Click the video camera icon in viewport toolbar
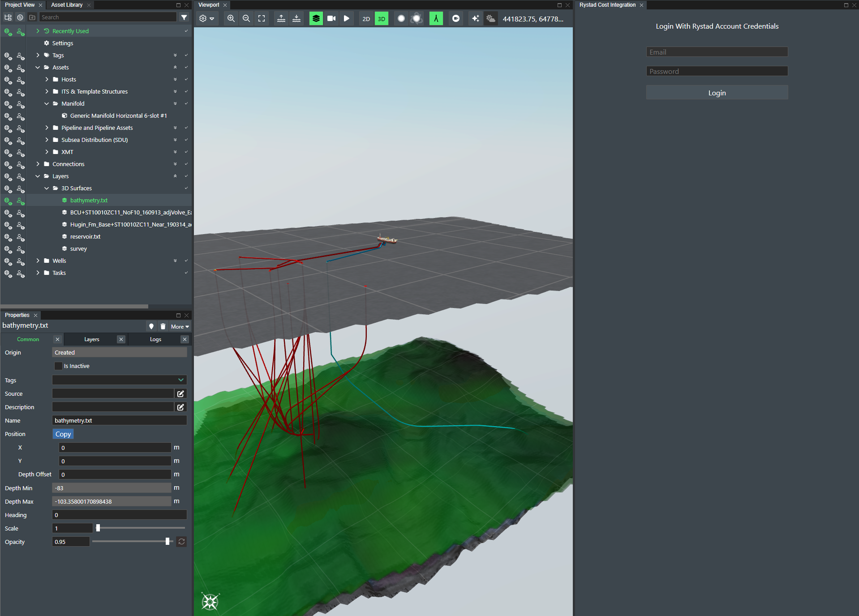The height and width of the screenshot is (616, 859). coord(331,19)
